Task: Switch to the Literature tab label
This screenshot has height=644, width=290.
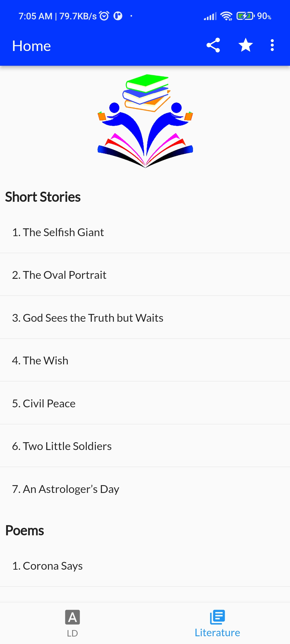Action: point(217,633)
